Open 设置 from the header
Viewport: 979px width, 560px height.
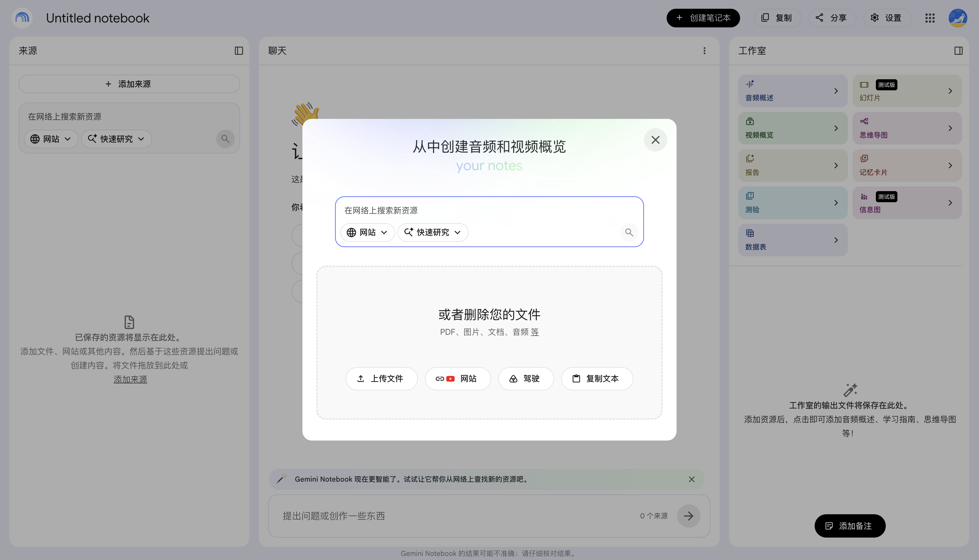887,18
